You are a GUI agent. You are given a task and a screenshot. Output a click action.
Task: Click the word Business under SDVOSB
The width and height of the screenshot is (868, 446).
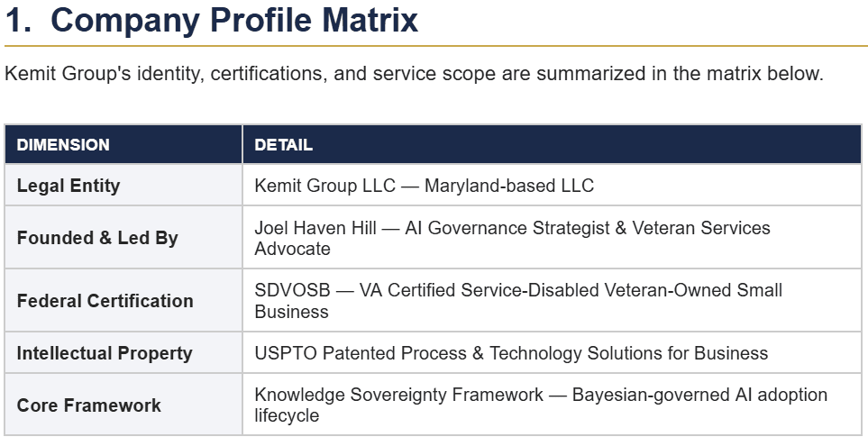click(291, 312)
